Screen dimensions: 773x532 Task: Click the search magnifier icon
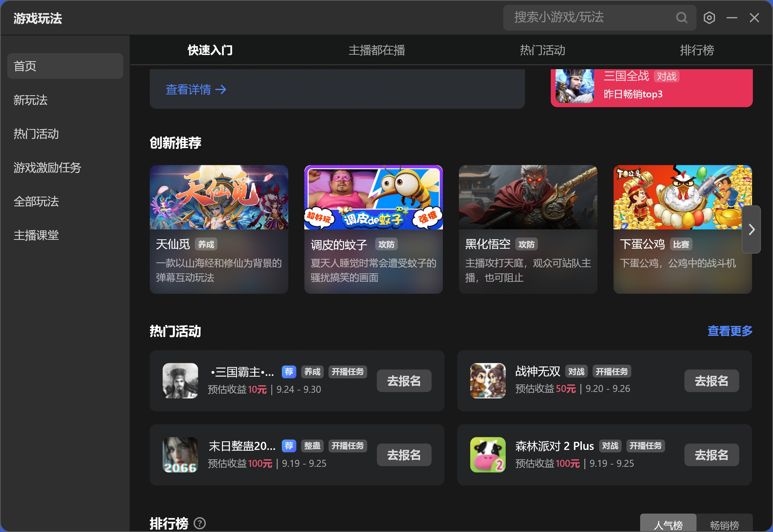pos(681,17)
